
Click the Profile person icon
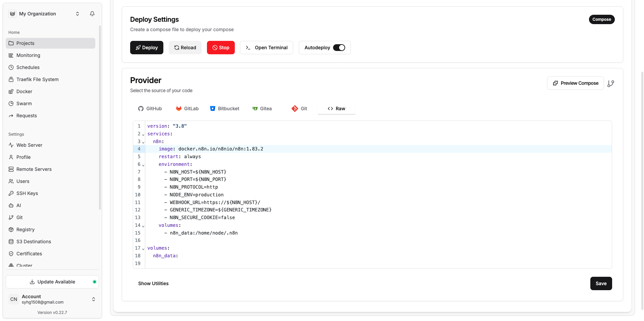[11, 157]
